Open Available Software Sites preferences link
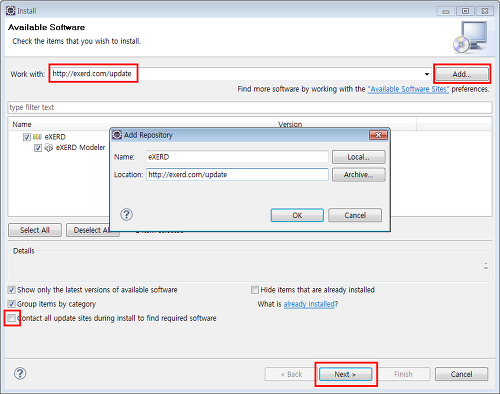 pyautogui.click(x=408, y=89)
